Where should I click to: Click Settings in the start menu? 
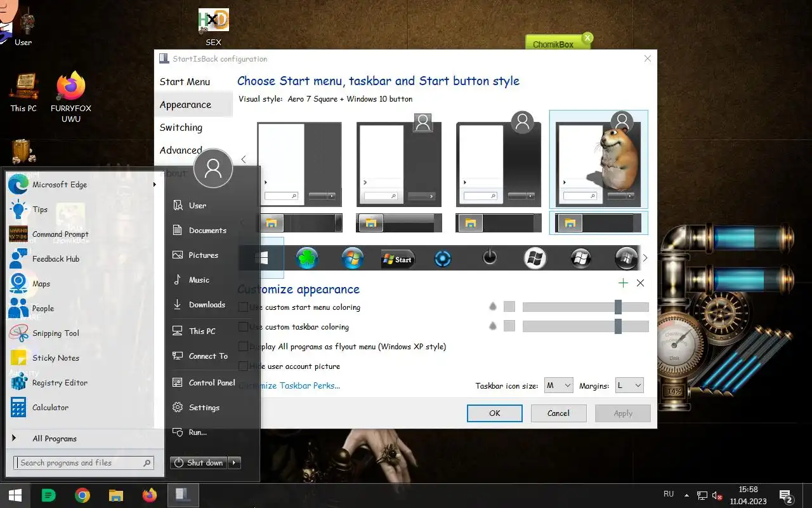pyautogui.click(x=212, y=408)
